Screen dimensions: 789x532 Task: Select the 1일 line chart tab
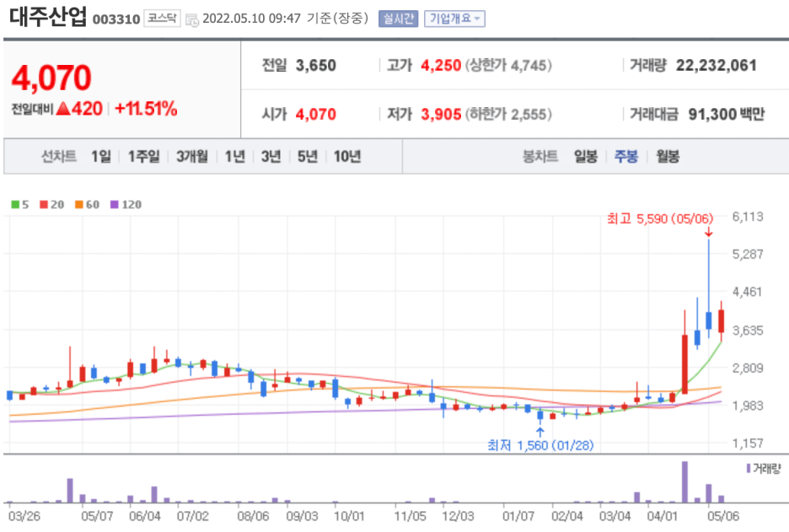coord(100,157)
